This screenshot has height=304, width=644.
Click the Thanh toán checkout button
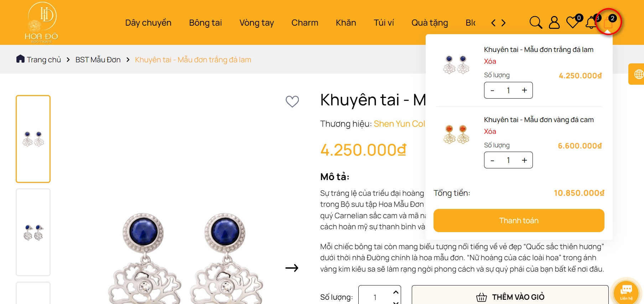click(x=519, y=220)
